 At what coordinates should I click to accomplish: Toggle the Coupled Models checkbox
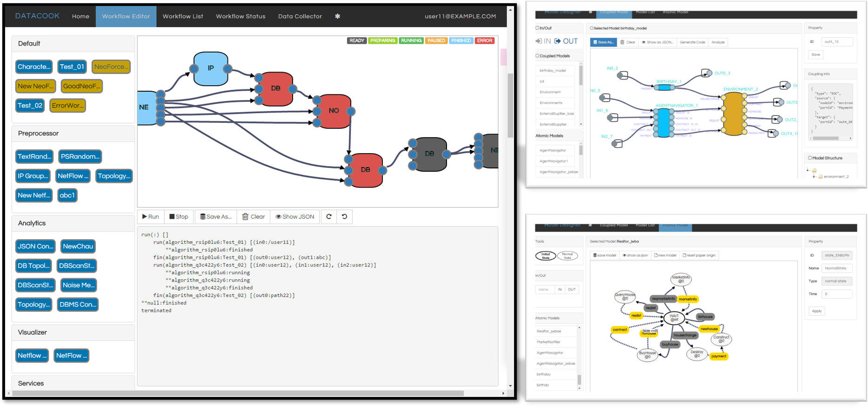tap(537, 56)
